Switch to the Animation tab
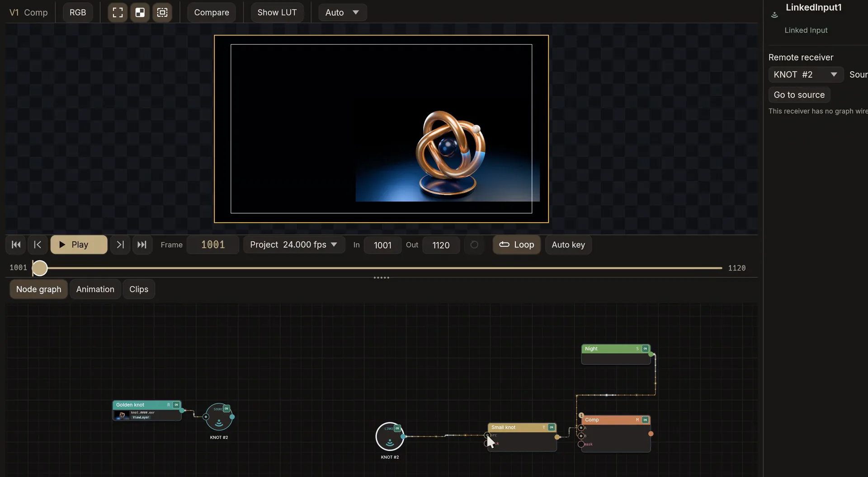This screenshot has height=477, width=868. coord(95,289)
